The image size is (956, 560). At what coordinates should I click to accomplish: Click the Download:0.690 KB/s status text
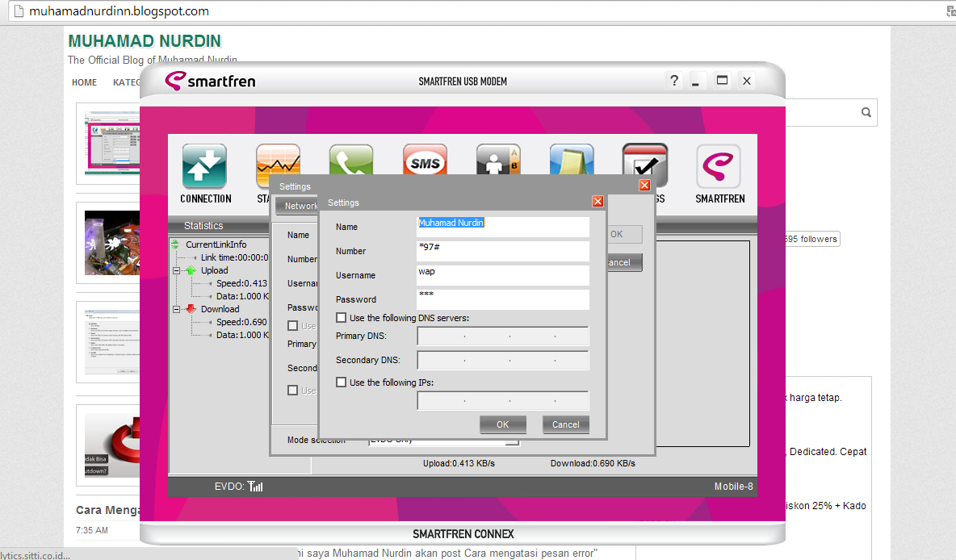[x=593, y=463]
